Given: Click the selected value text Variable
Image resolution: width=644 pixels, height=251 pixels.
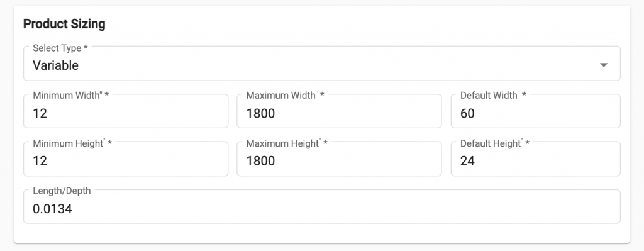Looking at the screenshot, I should pos(55,65).
